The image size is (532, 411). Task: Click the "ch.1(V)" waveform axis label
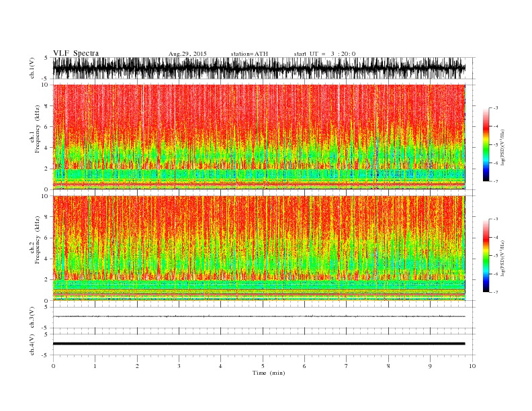32,68
